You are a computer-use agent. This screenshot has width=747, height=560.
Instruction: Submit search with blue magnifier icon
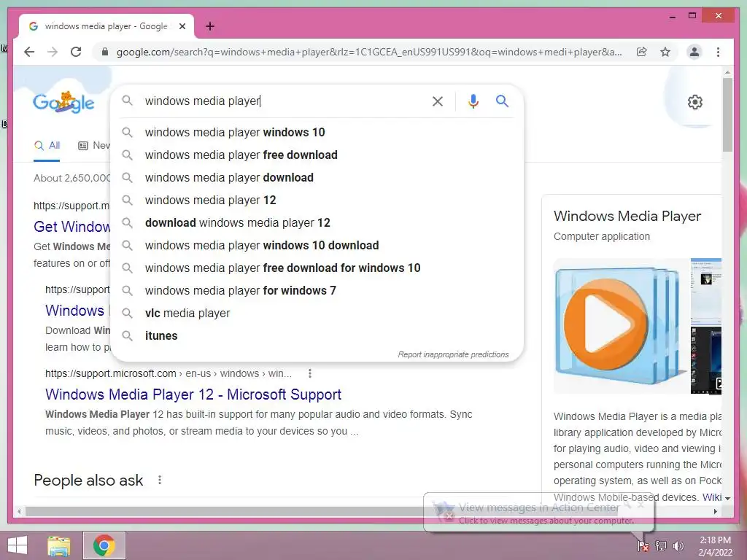502,101
